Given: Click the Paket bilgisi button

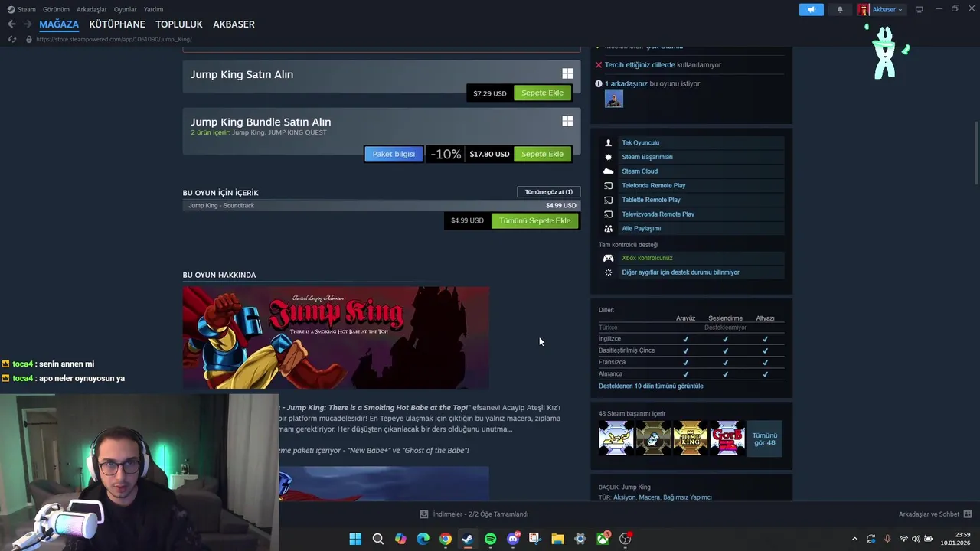Looking at the screenshot, I should pyautogui.click(x=394, y=154).
